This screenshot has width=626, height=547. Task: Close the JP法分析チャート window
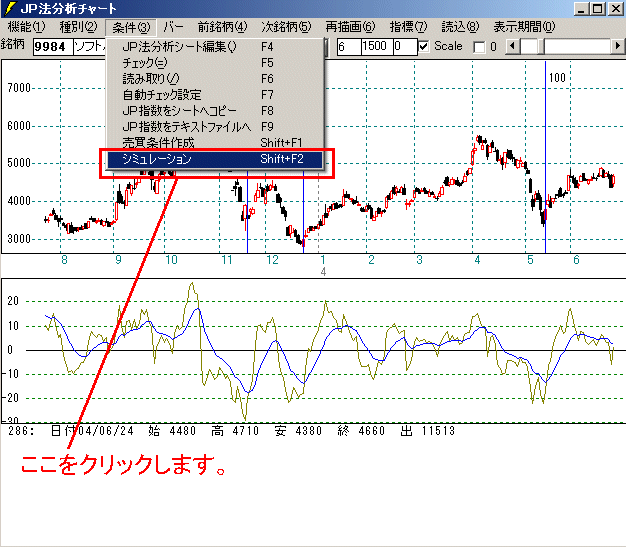click(612, 9)
